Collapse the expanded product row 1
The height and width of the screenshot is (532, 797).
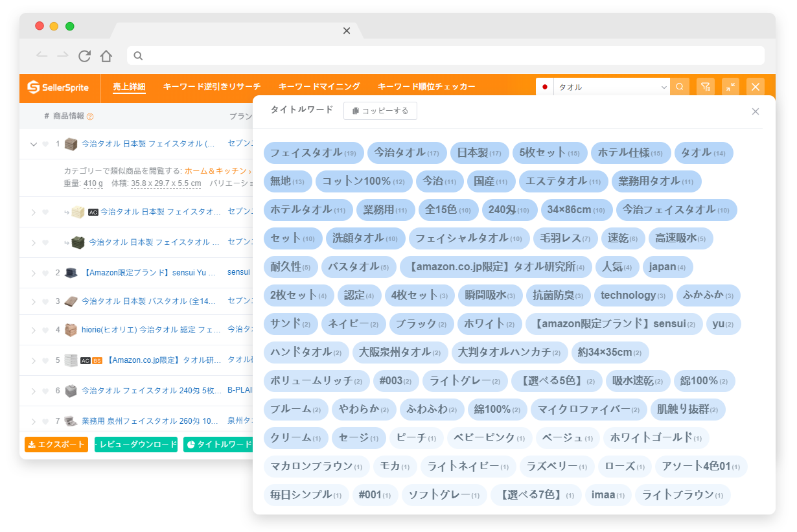click(34, 144)
